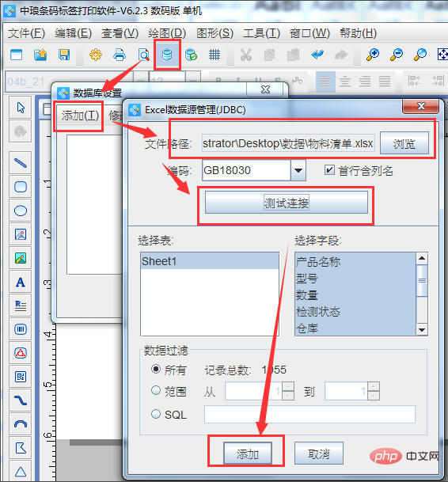This screenshot has height=482, width=448.
Task: Click the printer icon
Action: (x=120, y=55)
